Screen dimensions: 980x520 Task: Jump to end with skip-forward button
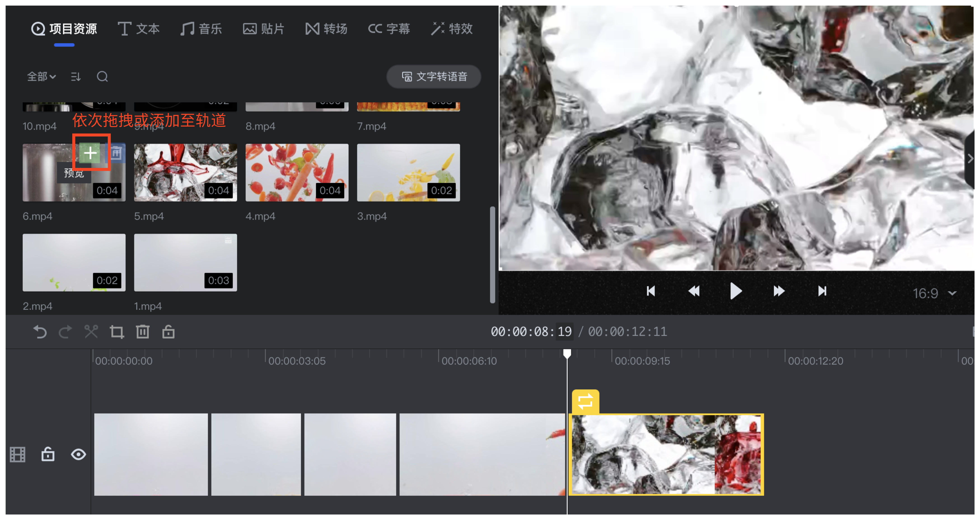(822, 291)
